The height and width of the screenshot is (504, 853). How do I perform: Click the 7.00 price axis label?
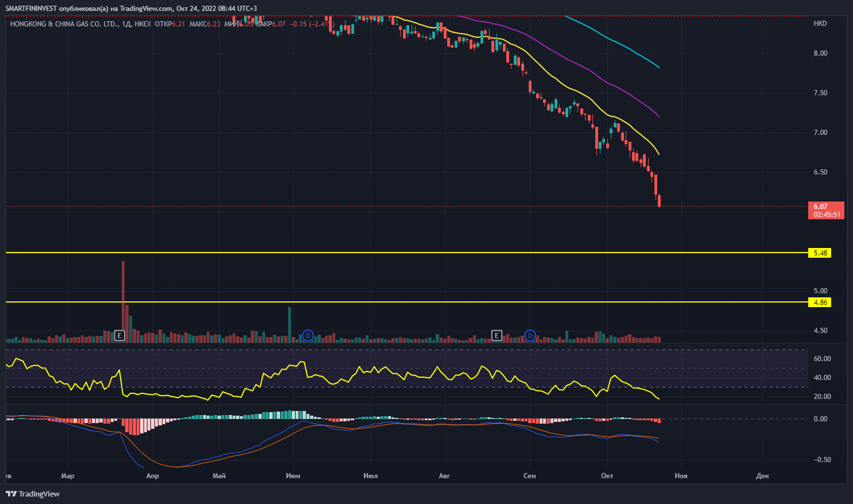820,133
